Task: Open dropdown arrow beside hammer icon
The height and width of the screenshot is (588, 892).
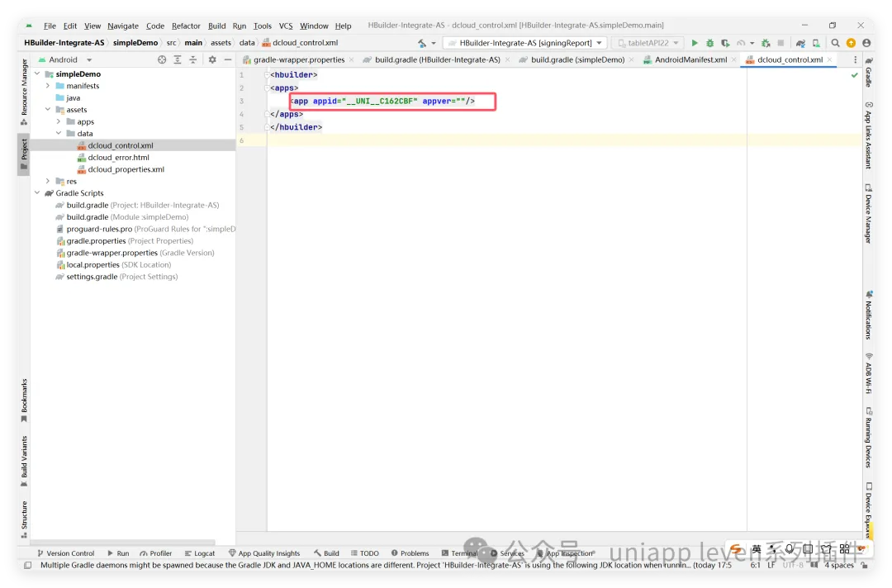Action: pos(434,43)
